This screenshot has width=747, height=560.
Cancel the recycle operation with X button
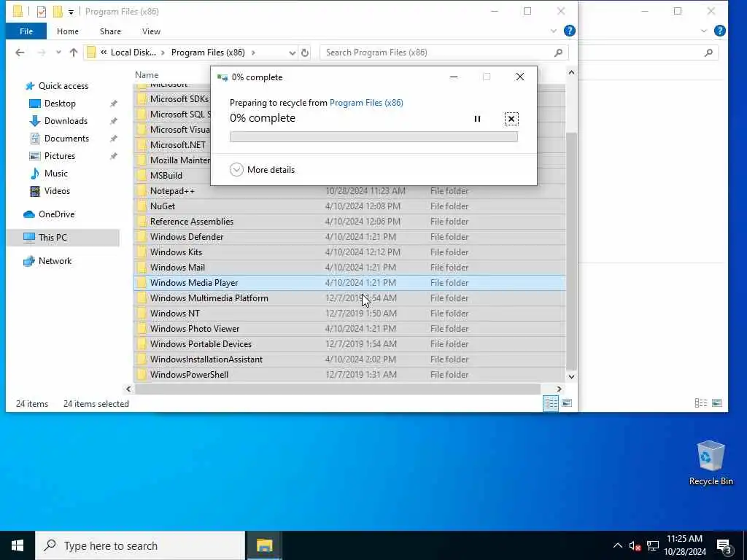coord(511,119)
